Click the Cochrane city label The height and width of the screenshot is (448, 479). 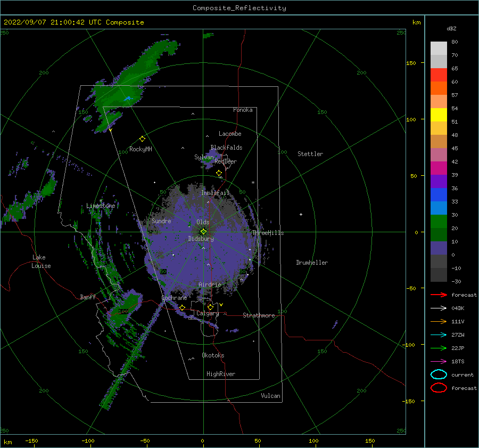(x=174, y=298)
